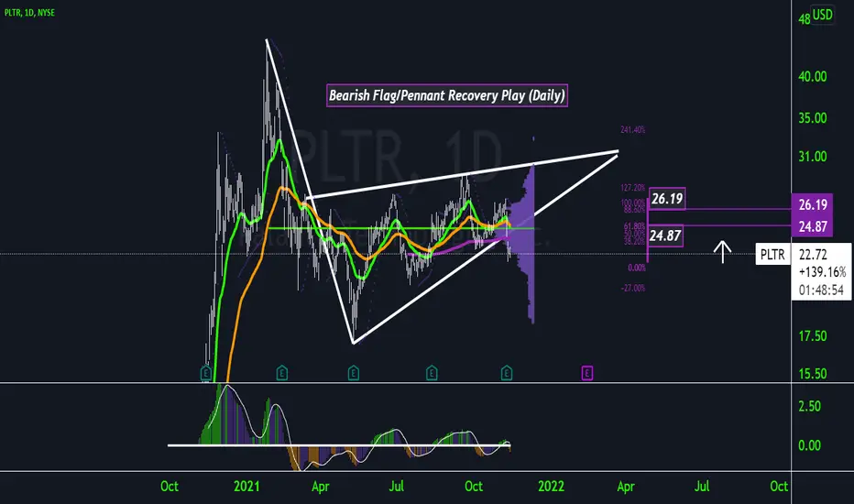The image size is (854, 504).
Task: Click the 0.00 indicator axis label
Action: [809, 445]
